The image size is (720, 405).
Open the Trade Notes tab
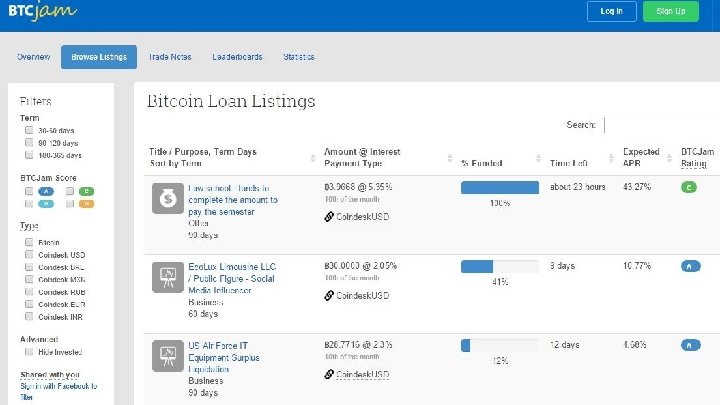click(170, 57)
